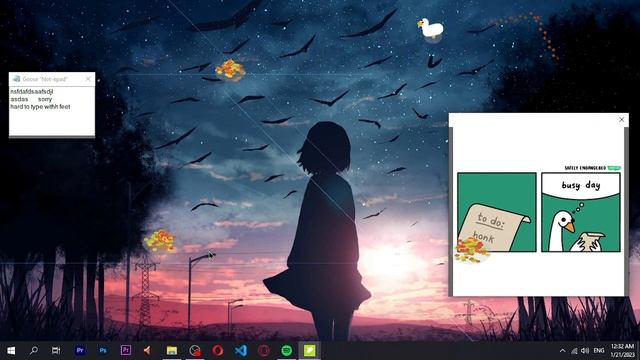Screen dimensions: 640x360
Task: Open File Explorer from taskbar
Action: click(x=171, y=350)
